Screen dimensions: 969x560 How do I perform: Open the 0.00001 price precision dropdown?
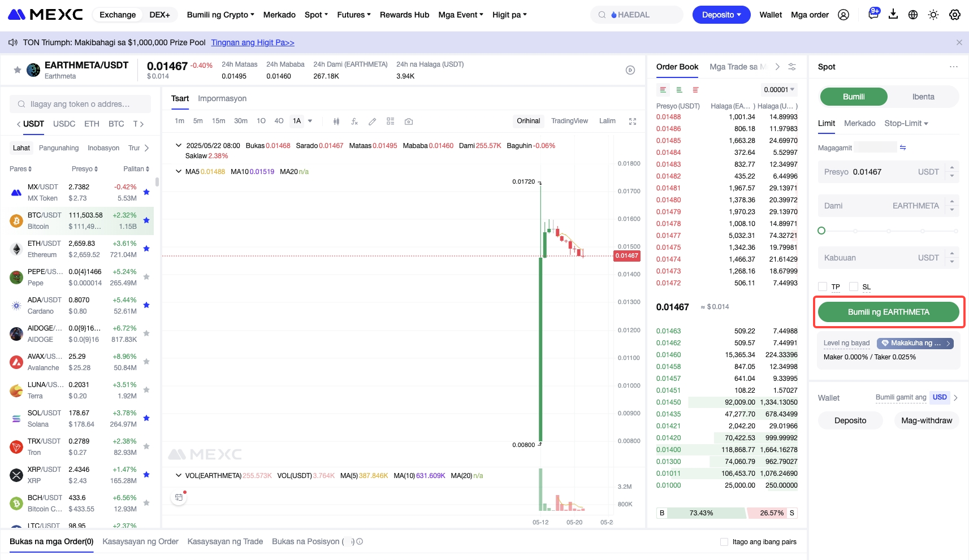779,90
